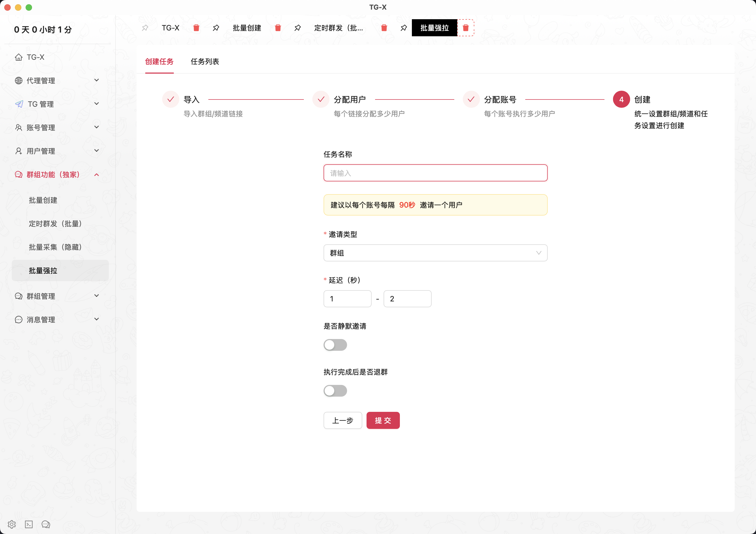756x534 pixels.
Task: Open settings gear in sidebar footer
Action: click(x=12, y=524)
